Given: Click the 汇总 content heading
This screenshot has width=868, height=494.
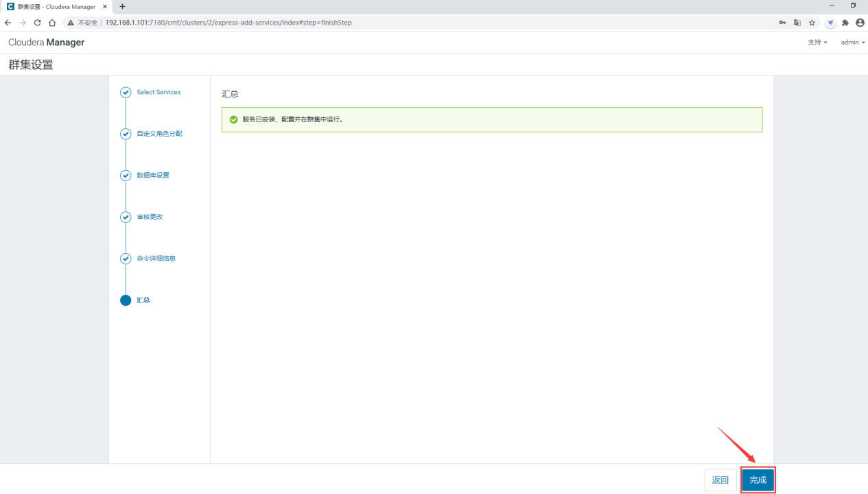Looking at the screenshot, I should tap(230, 94).
